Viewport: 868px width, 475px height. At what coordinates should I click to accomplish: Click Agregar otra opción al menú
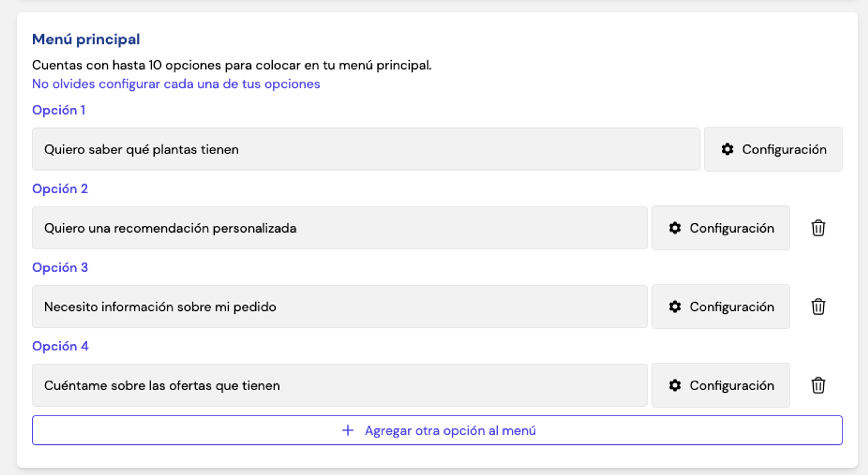coord(437,430)
